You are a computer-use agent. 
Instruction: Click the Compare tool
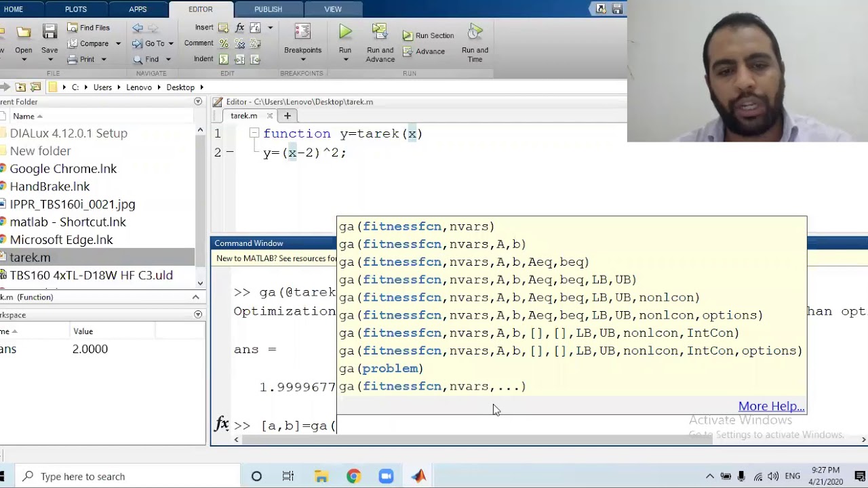point(88,43)
